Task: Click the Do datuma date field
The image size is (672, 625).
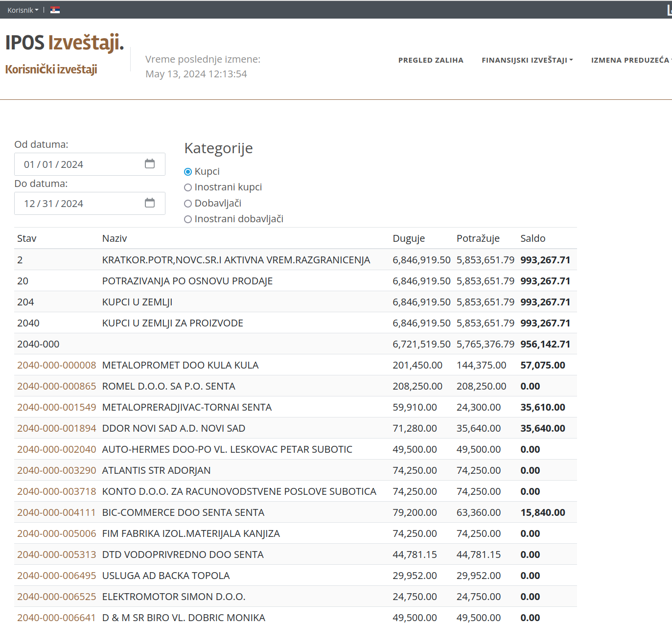Action: (78, 204)
